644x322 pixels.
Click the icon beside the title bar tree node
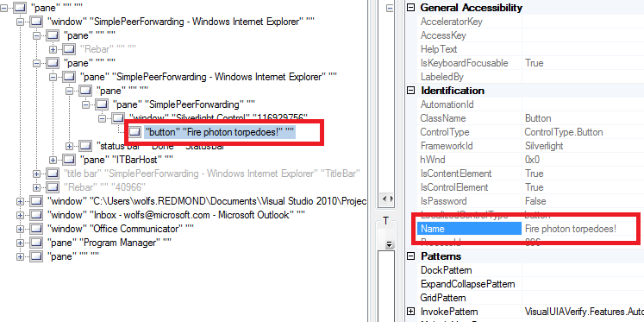(53, 174)
